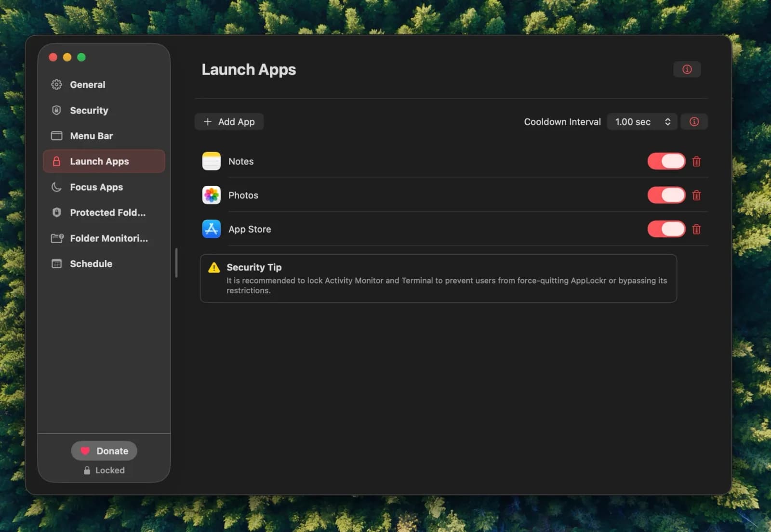
Task: Open the General settings section
Action: [104, 85]
